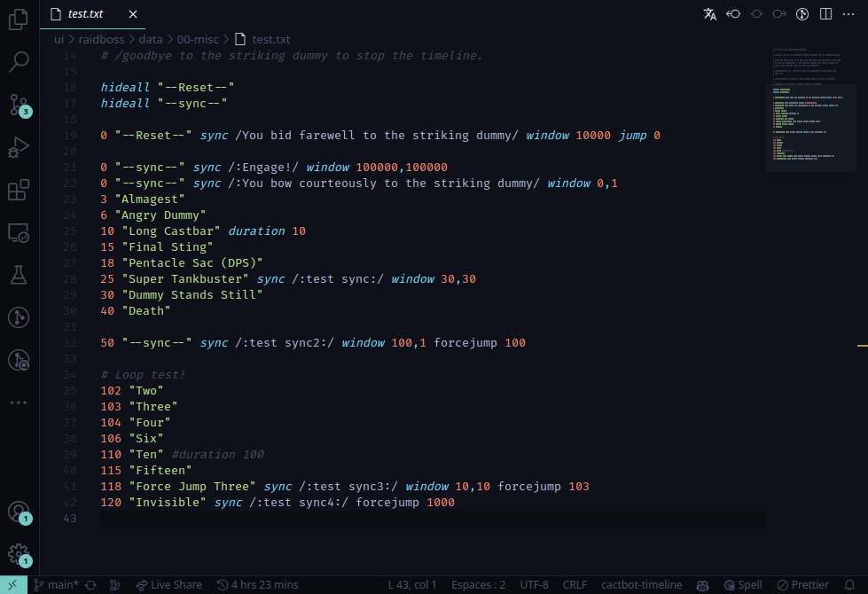Click '#duration 100' comment on line 39
The height and width of the screenshot is (594, 868).
tap(217, 455)
